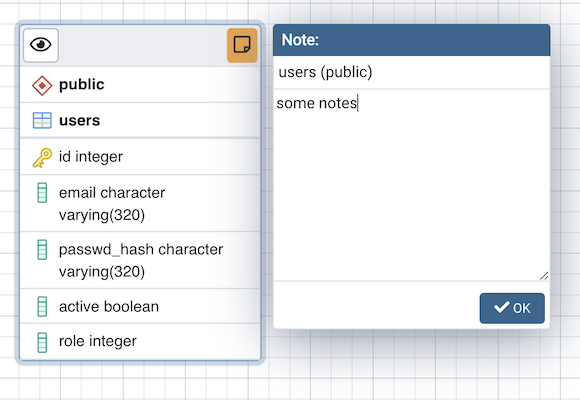Viewport: 580px width, 400px height.
Task: Click the OK button to save note
Action: tap(512, 308)
